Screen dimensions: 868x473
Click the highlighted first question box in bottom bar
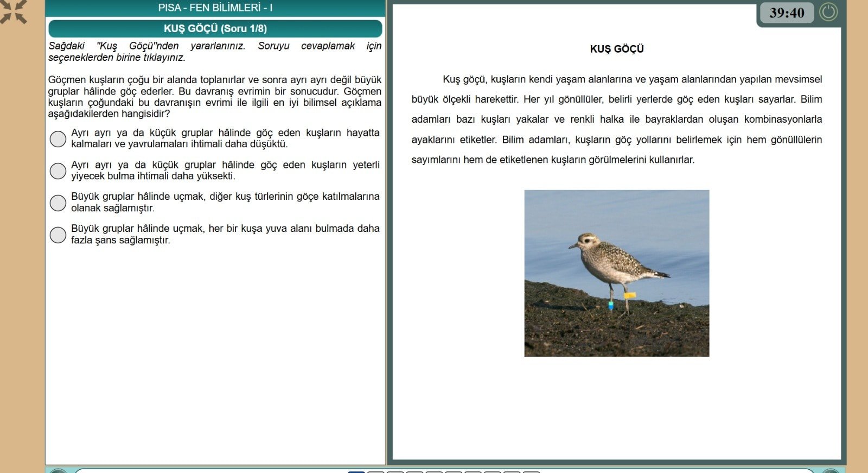pyautogui.click(x=356, y=471)
